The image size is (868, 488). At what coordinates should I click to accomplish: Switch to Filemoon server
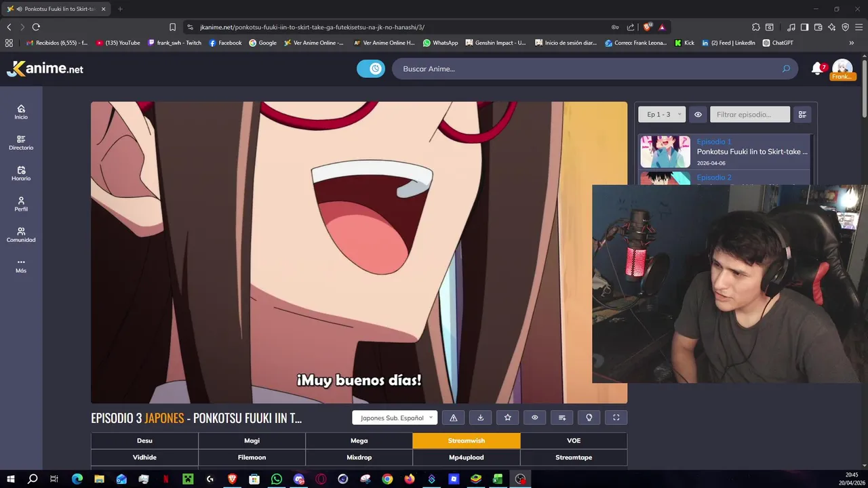(x=252, y=457)
